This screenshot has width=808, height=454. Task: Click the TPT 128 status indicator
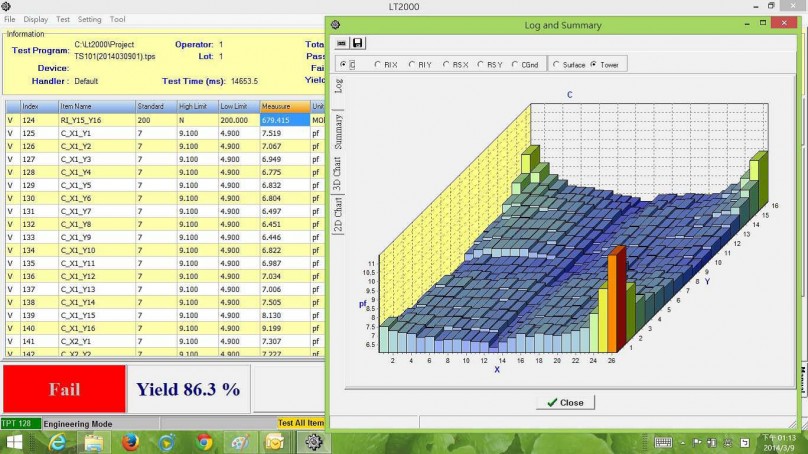tap(21, 424)
